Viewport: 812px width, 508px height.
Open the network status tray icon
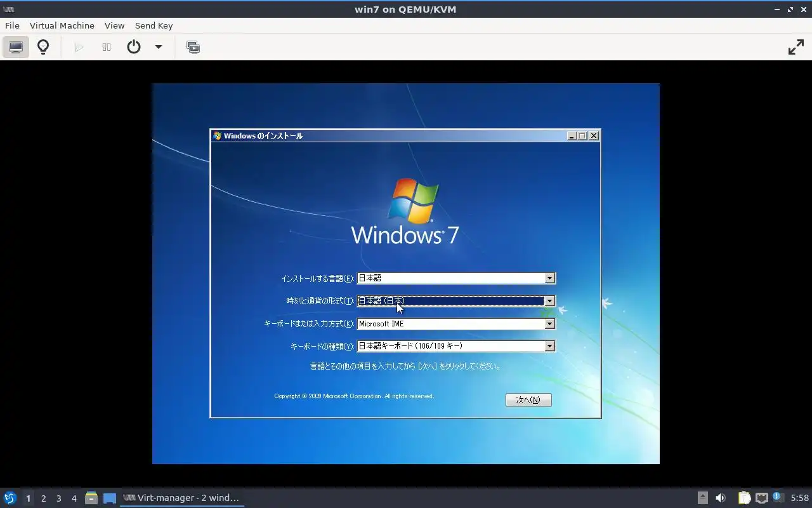pyautogui.click(x=762, y=498)
